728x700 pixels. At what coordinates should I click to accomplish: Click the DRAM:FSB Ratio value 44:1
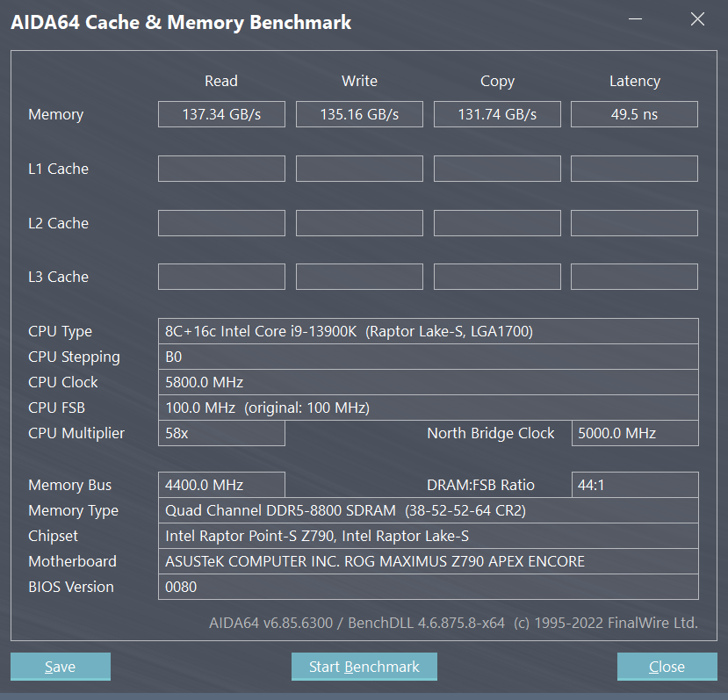click(634, 484)
